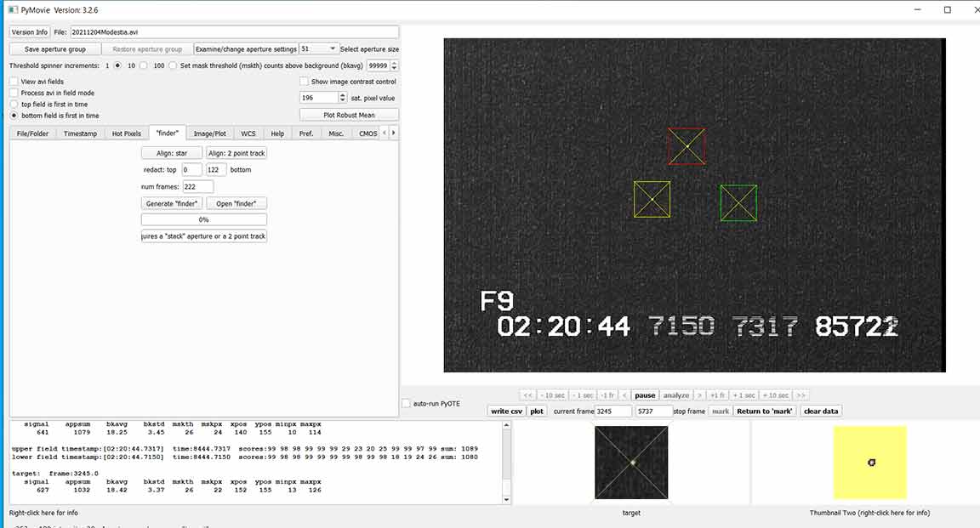980x528 pixels.
Task: Toggle auto-run PyOTE checkbox
Action: (407, 404)
